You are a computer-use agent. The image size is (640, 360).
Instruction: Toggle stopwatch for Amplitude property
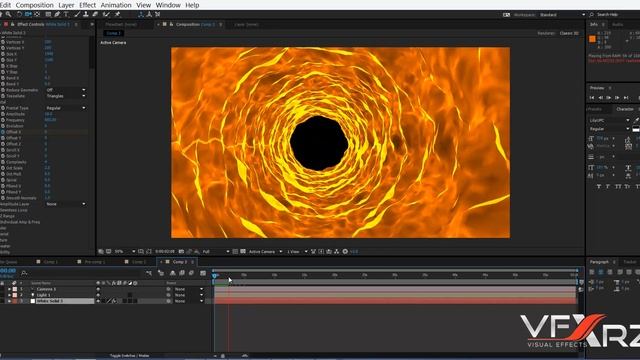[x=3, y=114]
